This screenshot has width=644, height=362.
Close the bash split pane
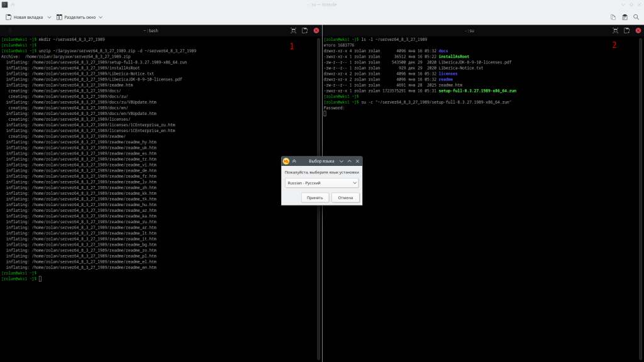[x=316, y=30]
